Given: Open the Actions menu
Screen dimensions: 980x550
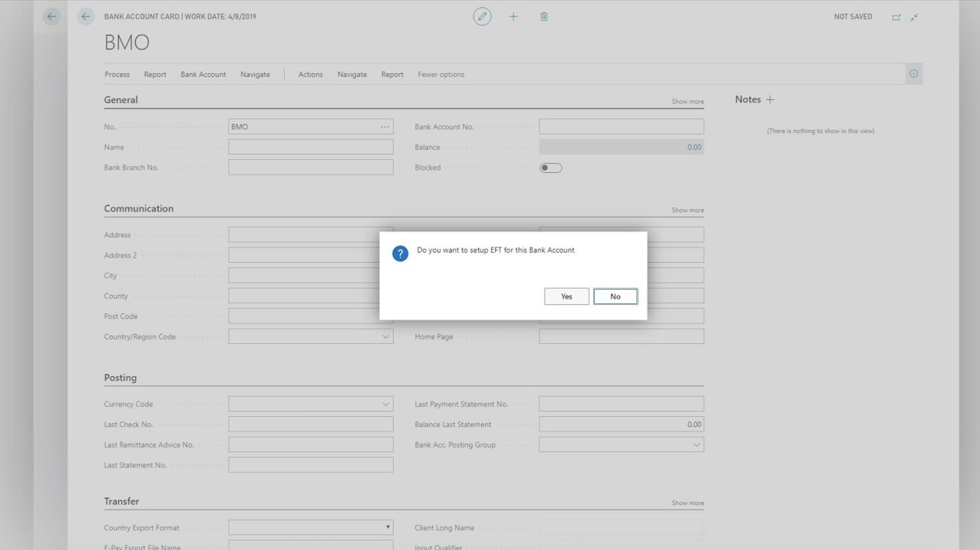Looking at the screenshot, I should tap(310, 74).
